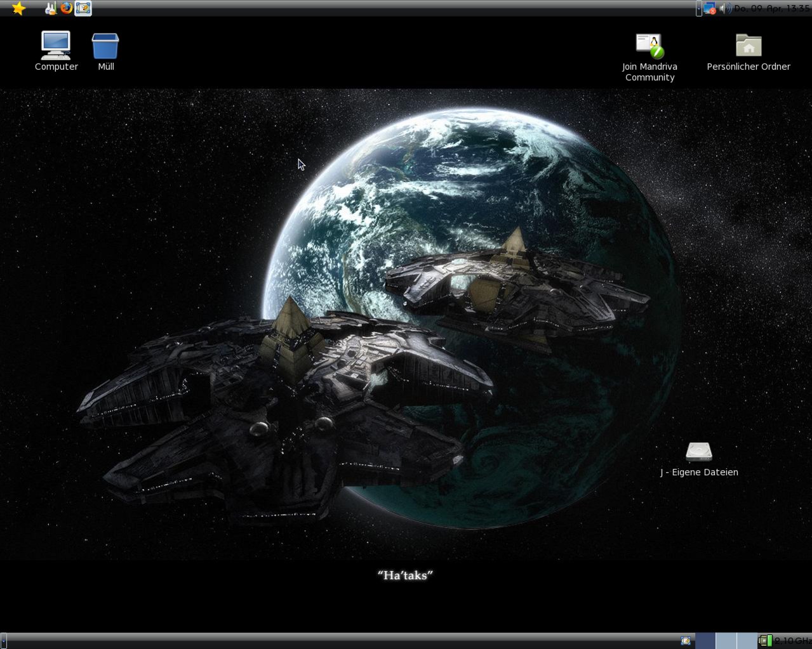
Task: Click the network status icon with red X
Action: click(x=709, y=8)
